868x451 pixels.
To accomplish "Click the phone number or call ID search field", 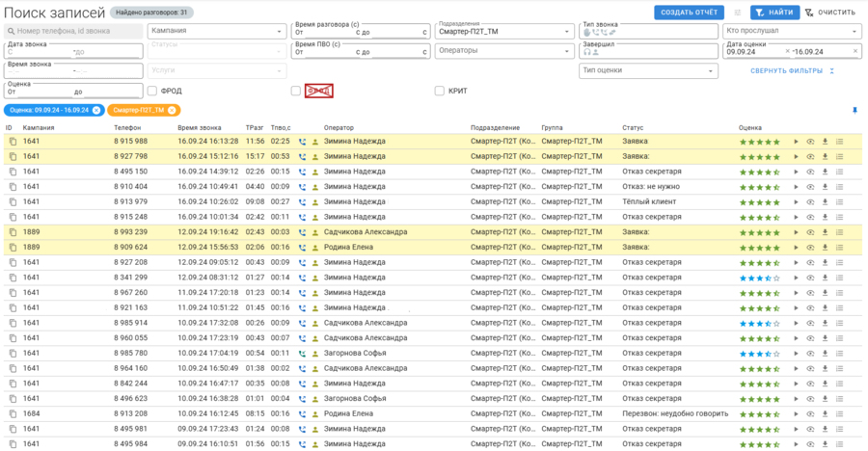I will click(x=73, y=31).
